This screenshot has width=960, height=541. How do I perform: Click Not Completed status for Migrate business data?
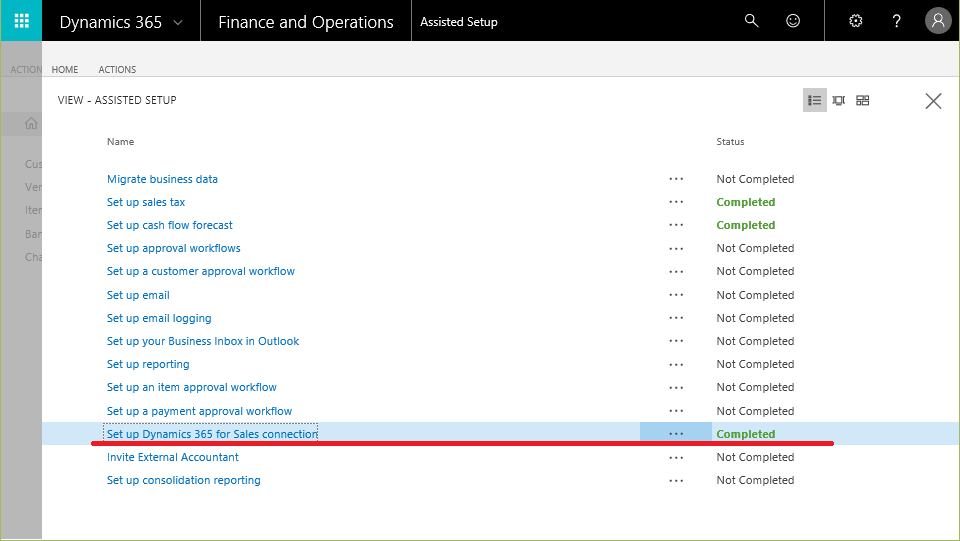tap(756, 179)
